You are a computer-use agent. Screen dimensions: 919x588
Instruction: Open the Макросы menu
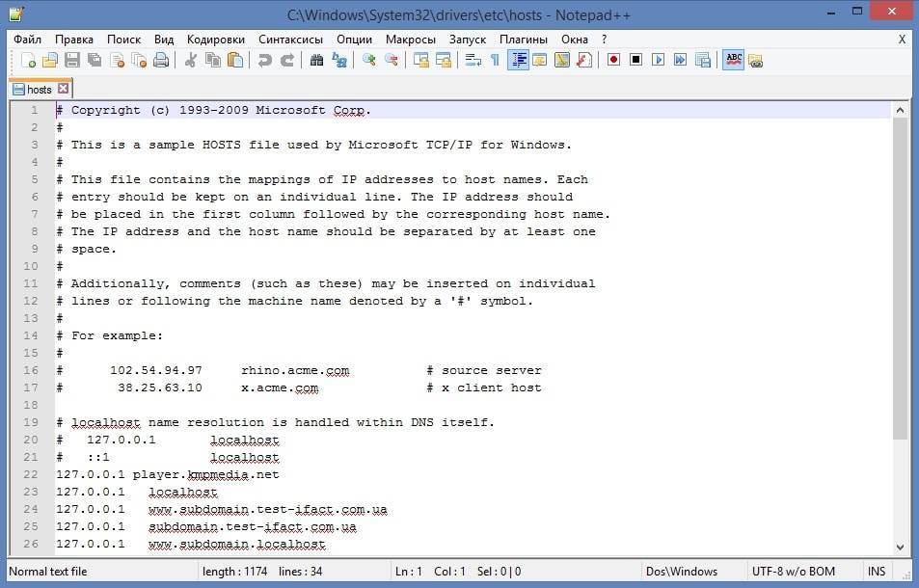(x=410, y=40)
